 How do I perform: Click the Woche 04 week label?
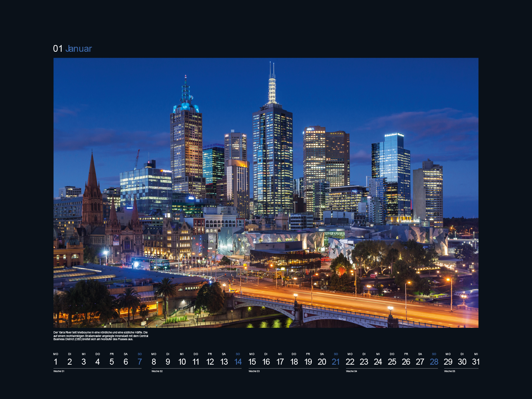click(x=351, y=371)
